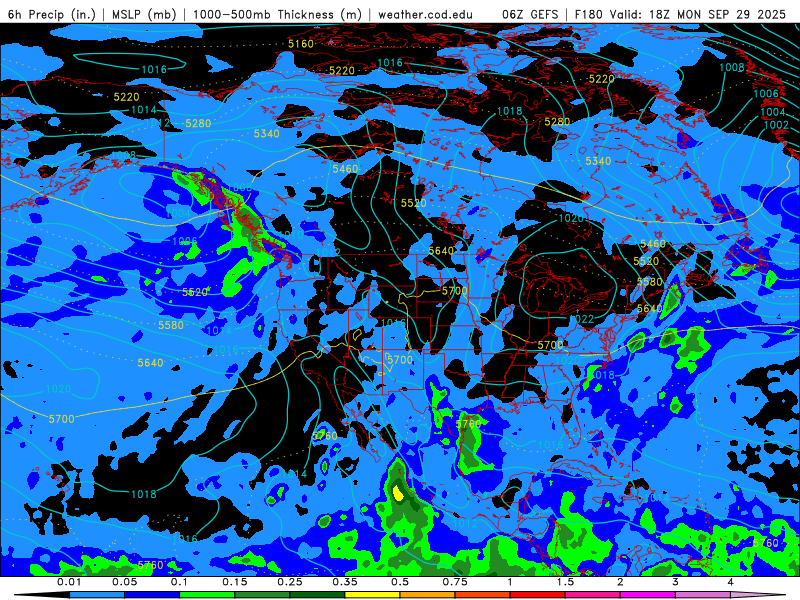Click the 'weather.cod.edu' source text
The height and width of the screenshot is (600, 800).
tap(425, 15)
